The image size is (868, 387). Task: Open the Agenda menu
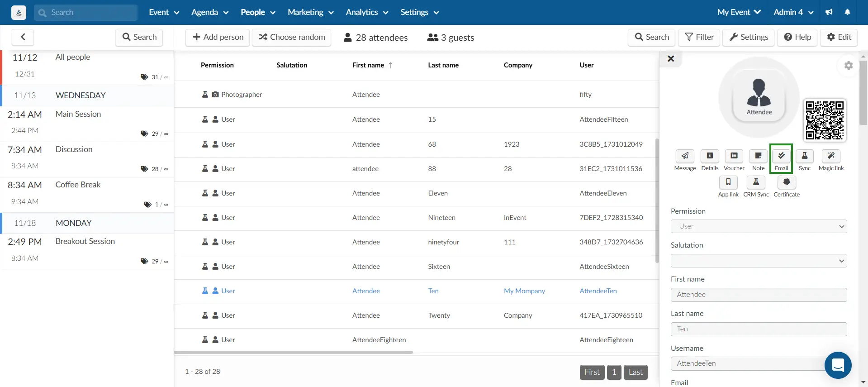pos(209,12)
